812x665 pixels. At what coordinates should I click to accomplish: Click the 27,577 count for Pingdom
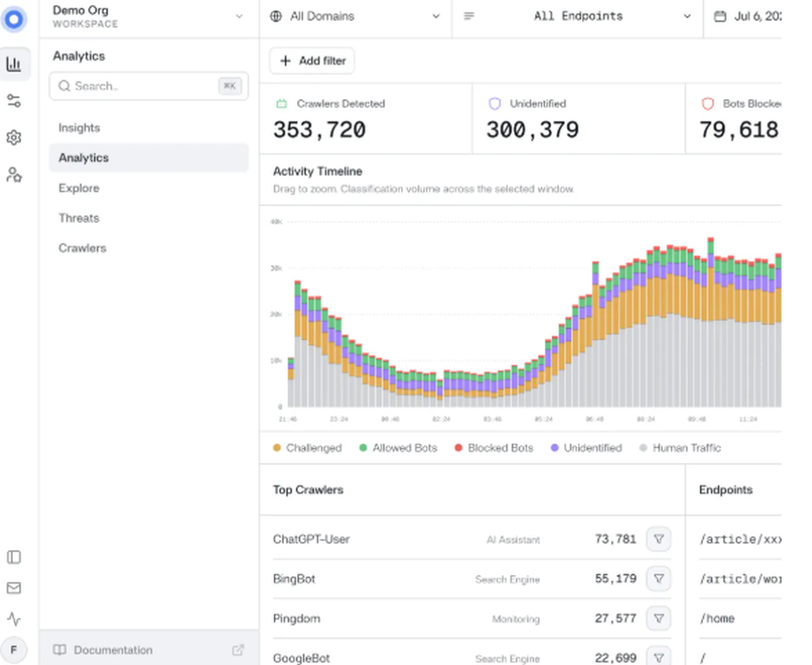tap(615, 619)
